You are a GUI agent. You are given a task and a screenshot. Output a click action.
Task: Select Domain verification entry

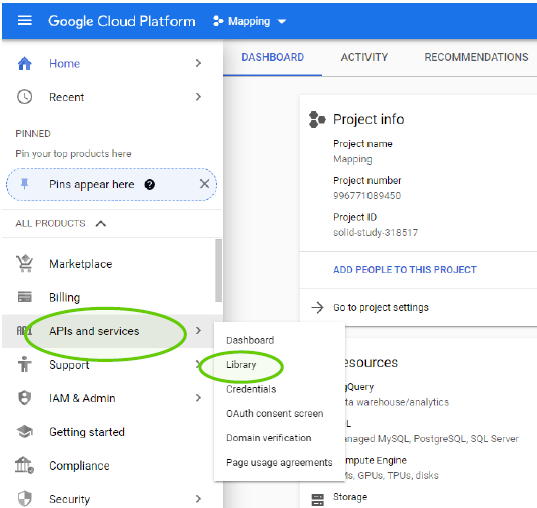[269, 438]
